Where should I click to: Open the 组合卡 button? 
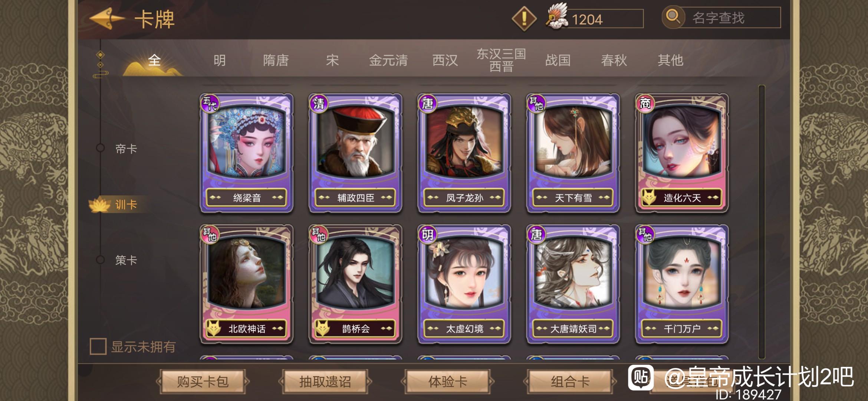click(570, 381)
